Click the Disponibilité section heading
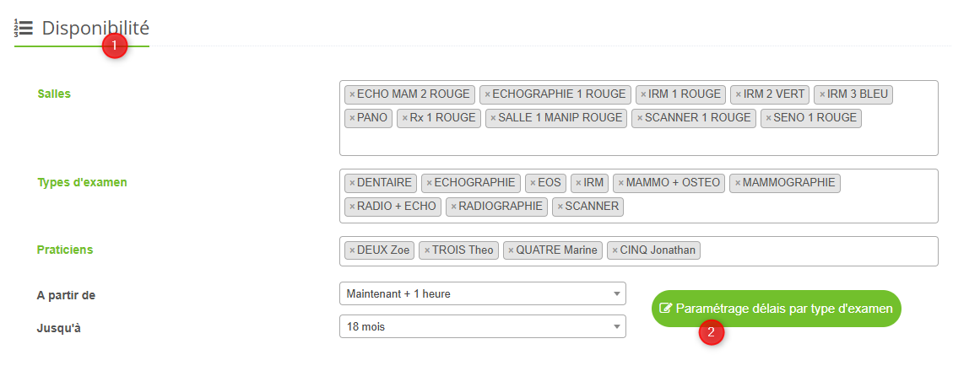This screenshot has height=371, width=980. click(x=95, y=28)
